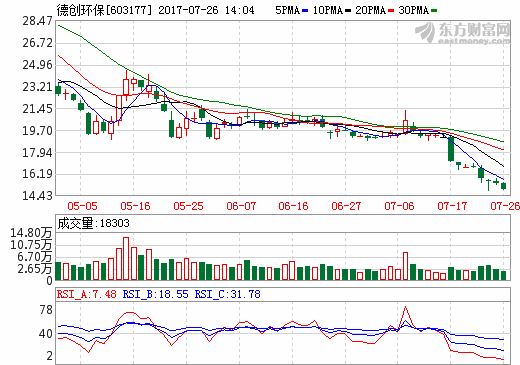Select the 05-25 date label
Screen dimensions: 520x365
tap(188, 206)
